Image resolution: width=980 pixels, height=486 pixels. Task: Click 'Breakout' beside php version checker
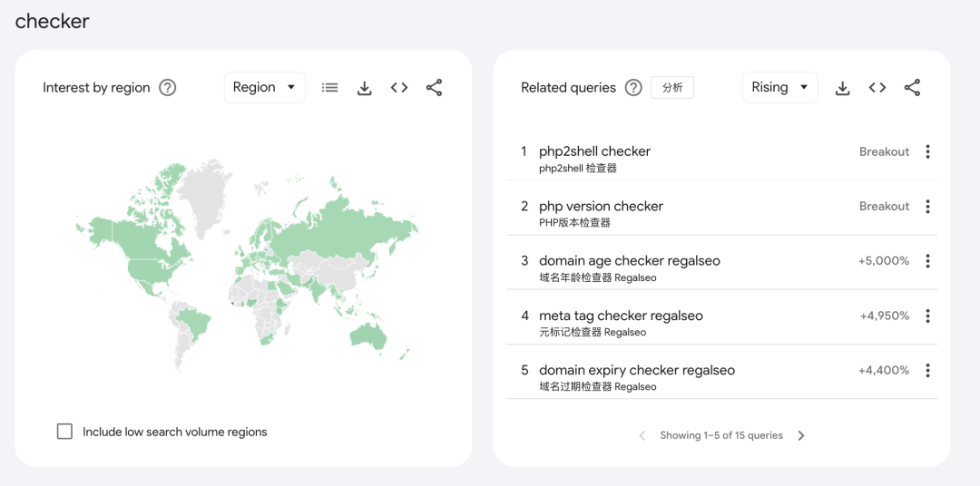(x=884, y=206)
